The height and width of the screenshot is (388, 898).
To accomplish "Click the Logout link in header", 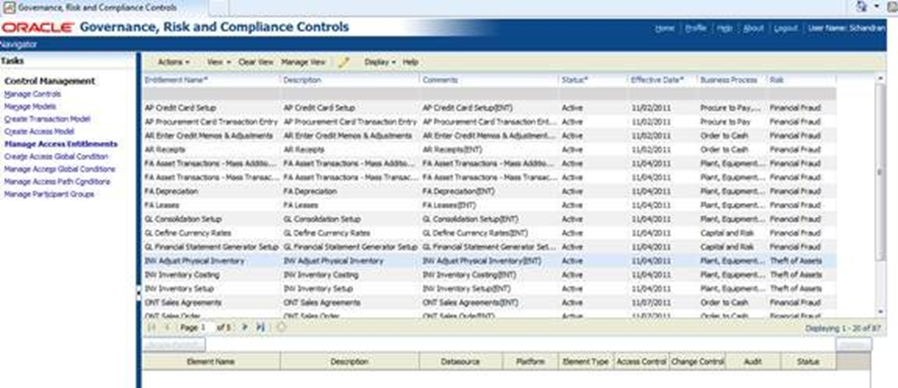I will 786,28.
